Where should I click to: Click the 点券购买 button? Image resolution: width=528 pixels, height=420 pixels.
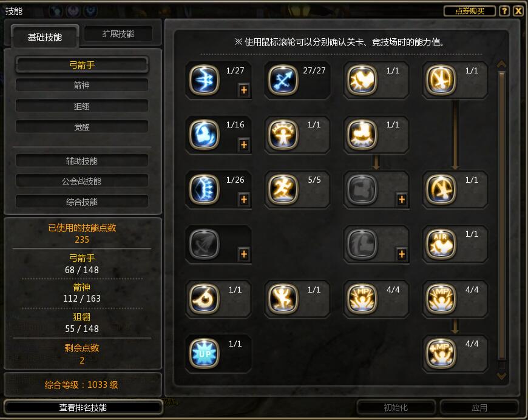click(x=470, y=11)
